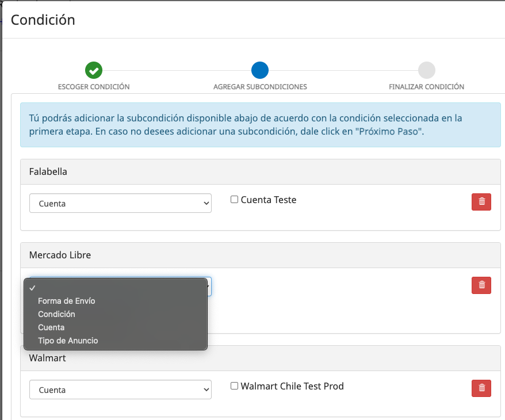Delete the Walmart subcondition with trash icon
The image size is (505, 420).
[x=481, y=388]
